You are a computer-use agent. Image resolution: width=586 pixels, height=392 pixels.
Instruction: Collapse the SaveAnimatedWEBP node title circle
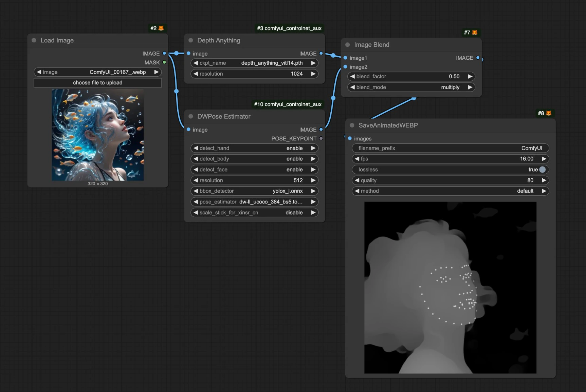point(352,125)
